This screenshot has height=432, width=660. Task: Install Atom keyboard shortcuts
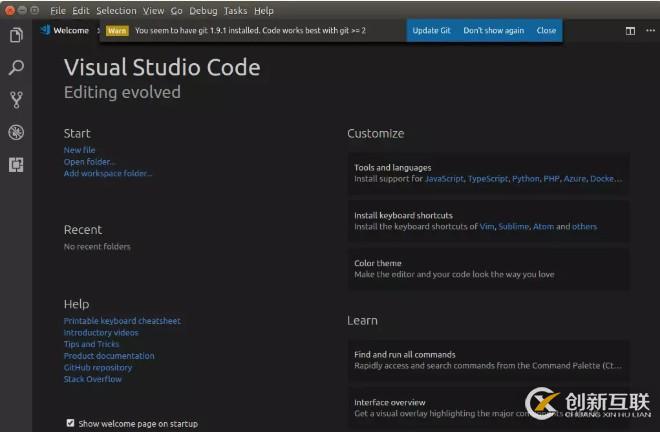(x=543, y=227)
